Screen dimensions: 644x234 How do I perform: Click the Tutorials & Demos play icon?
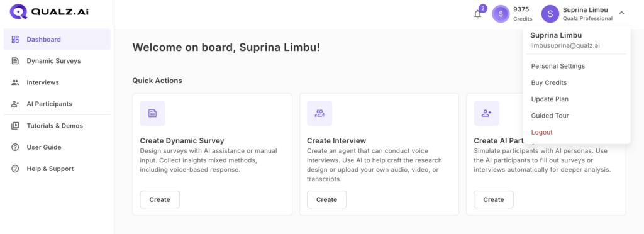[x=15, y=126]
